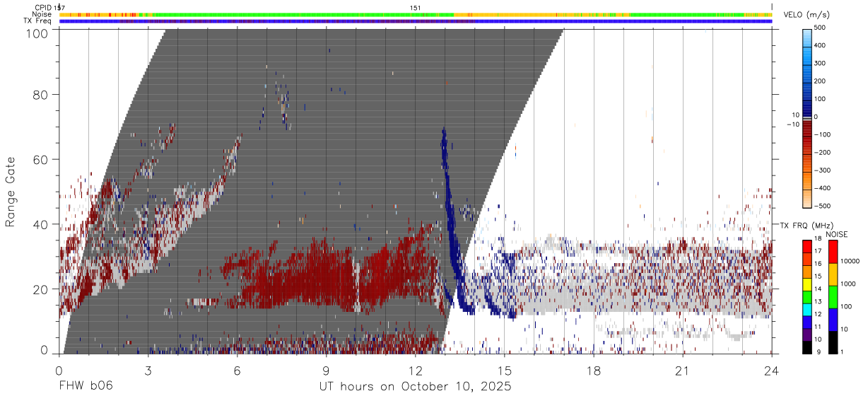Select the cyan 12–13 MHz TX FRQ segment
The width and height of the screenshot is (868, 401).
coord(807,309)
